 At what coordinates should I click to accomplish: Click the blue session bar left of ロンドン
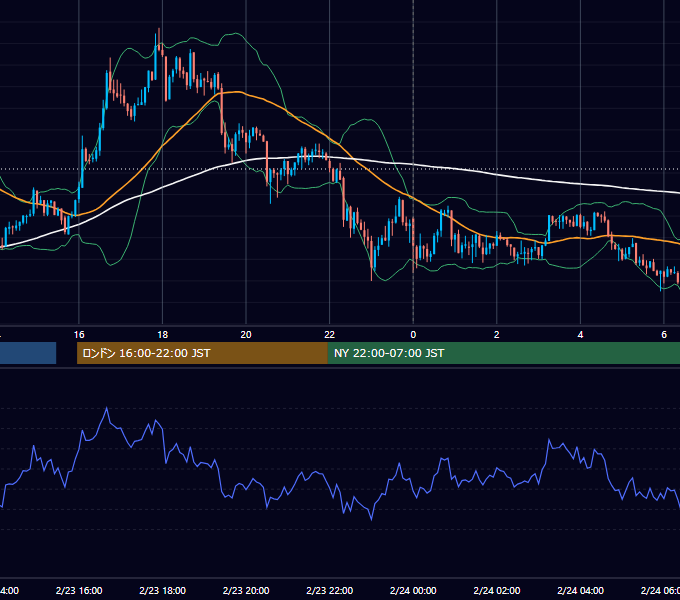[x=28, y=353]
